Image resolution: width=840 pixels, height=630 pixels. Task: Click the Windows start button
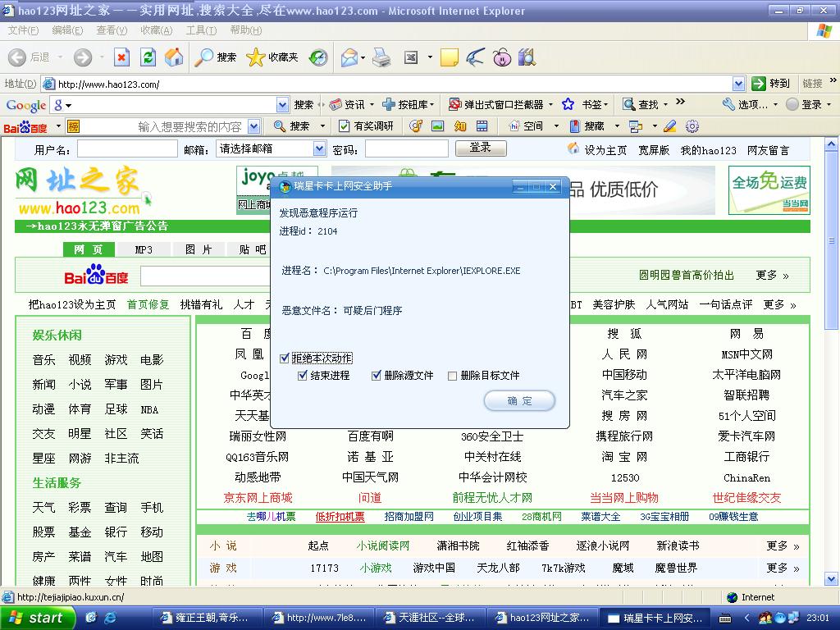tap(35, 618)
